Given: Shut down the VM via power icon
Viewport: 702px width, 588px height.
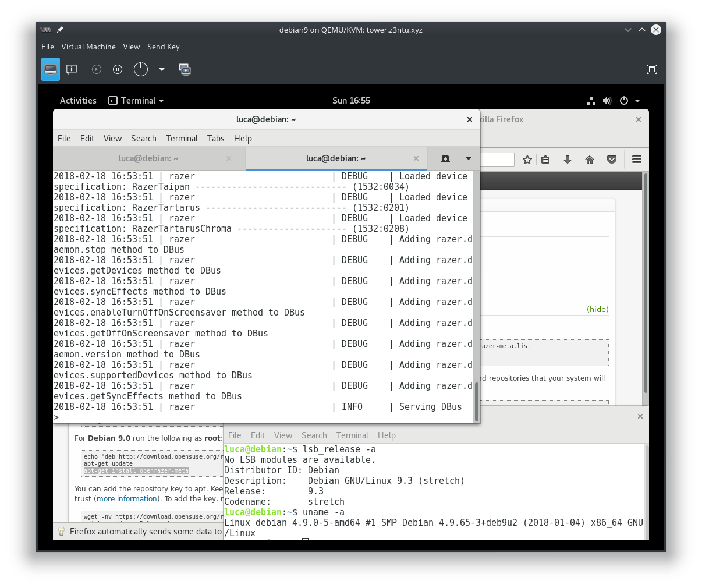Looking at the screenshot, I should click(140, 69).
